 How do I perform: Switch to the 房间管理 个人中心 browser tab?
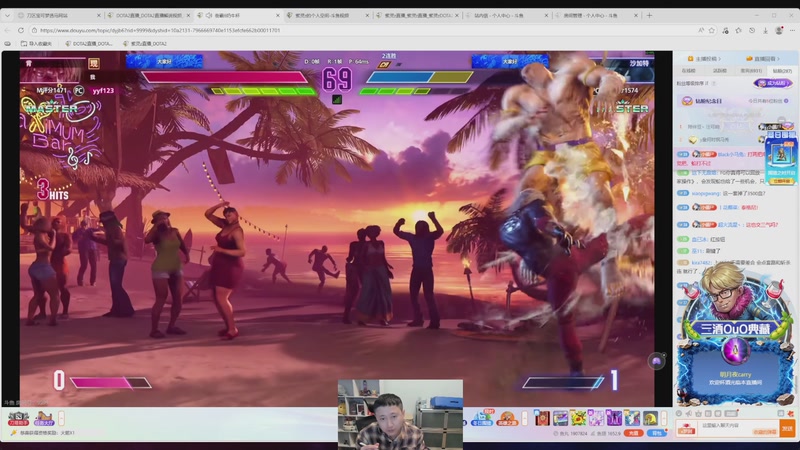(595, 15)
